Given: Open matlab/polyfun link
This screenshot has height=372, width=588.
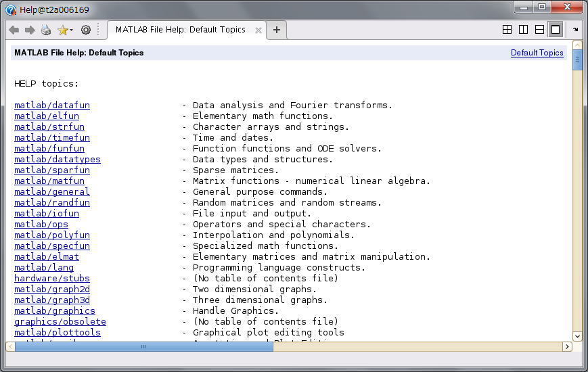Looking at the screenshot, I should (52, 235).
